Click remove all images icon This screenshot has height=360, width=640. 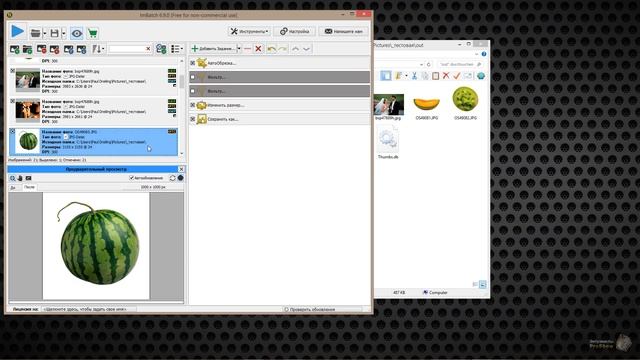54,49
